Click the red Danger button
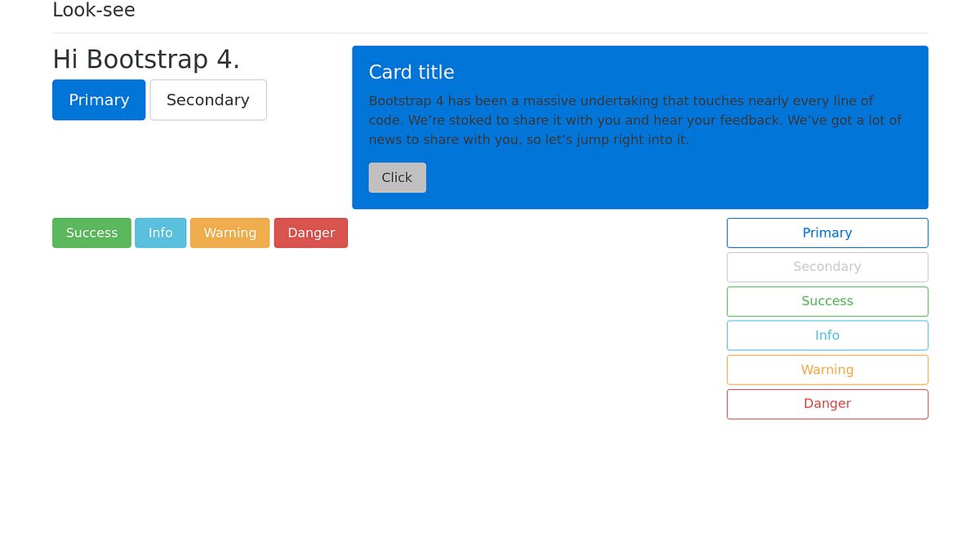This screenshot has width=980, height=559. click(310, 233)
